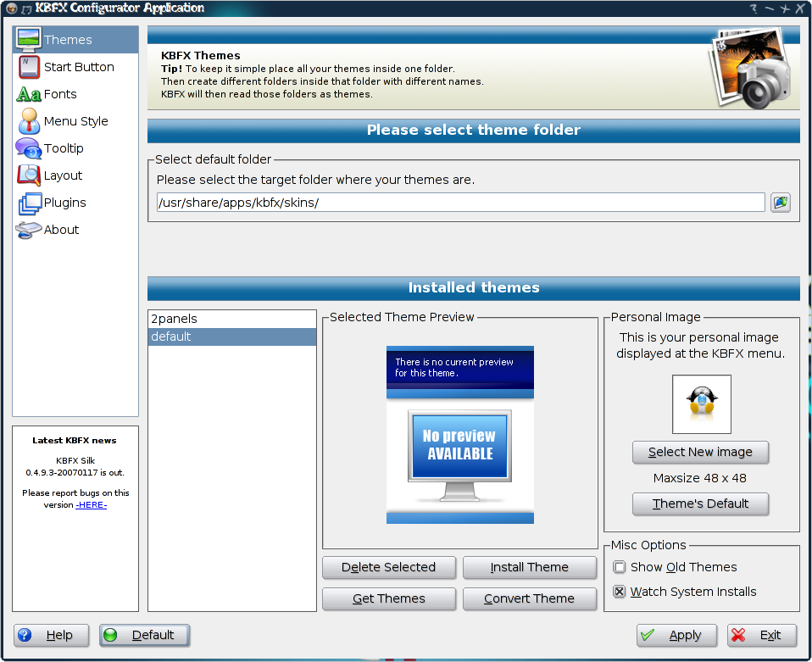Open Tooltip via speech bubble icon
The height and width of the screenshot is (662, 812).
coord(29,148)
